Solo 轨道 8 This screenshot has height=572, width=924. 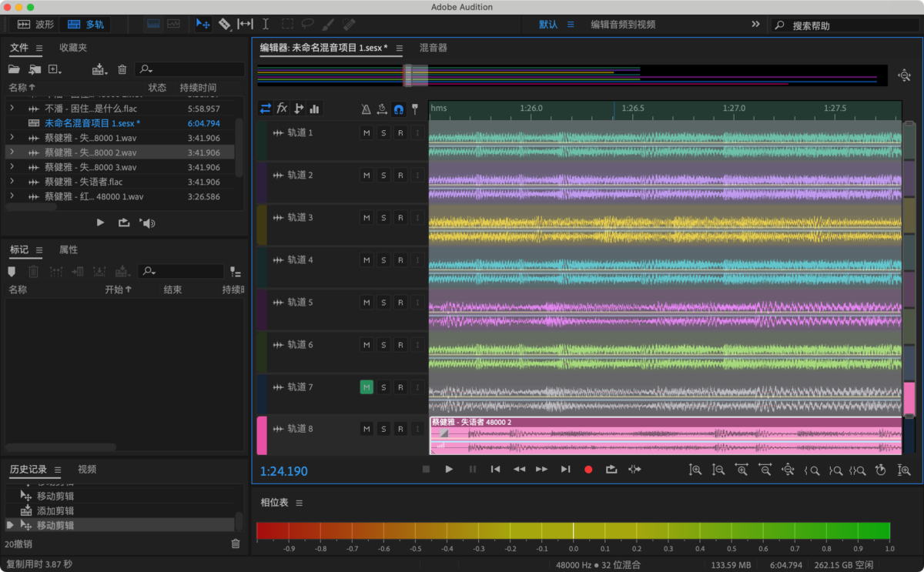point(383,429)
